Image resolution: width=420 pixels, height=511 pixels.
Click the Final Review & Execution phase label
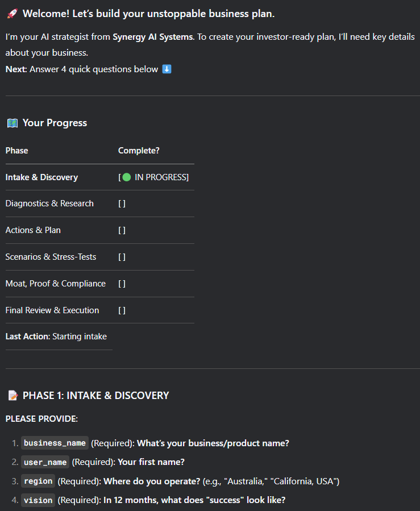[x=52, y=310]
